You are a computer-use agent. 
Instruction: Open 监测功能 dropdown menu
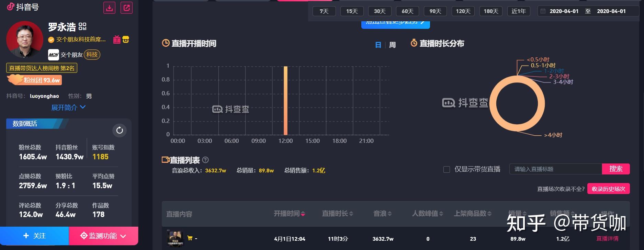coord(103,236)
